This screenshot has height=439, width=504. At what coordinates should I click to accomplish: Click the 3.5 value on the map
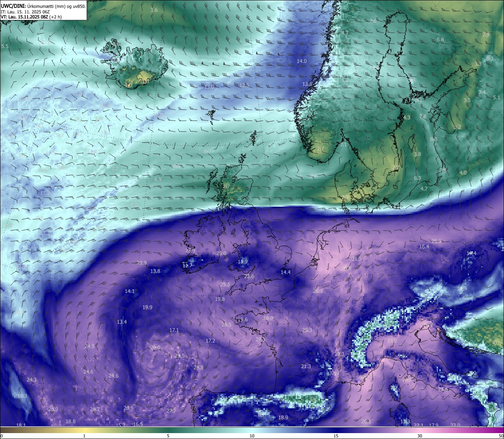[467, 100]
